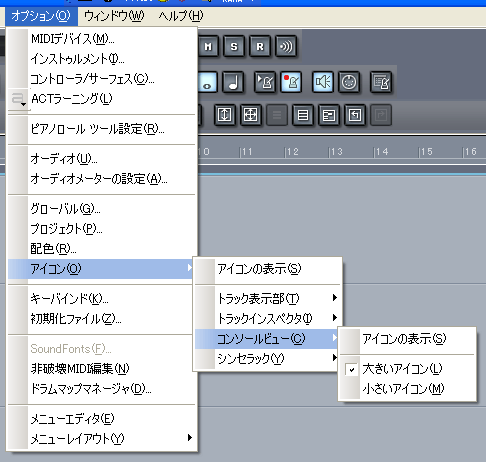Toggle the loudspeaker icon
486x462 pixels.
tap(323, 82)
